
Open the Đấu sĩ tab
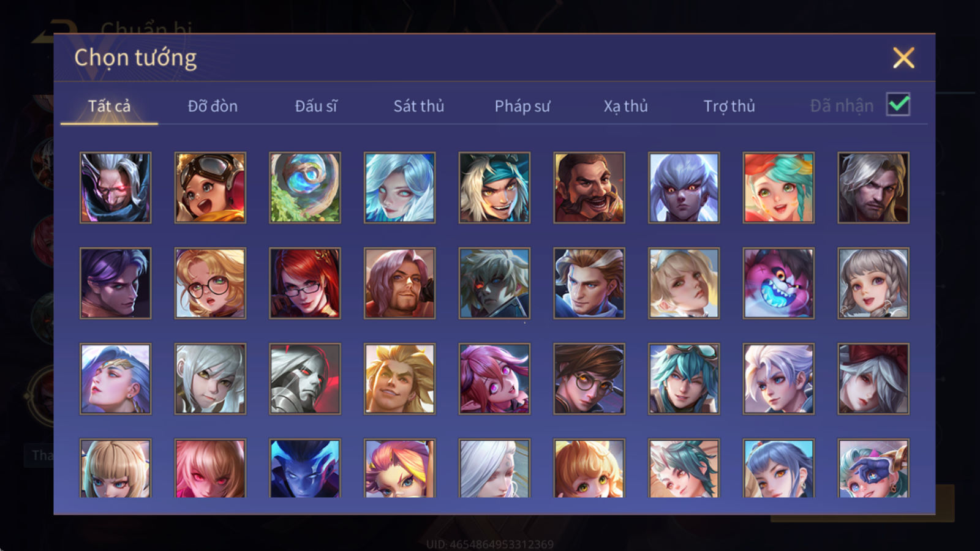315,106
